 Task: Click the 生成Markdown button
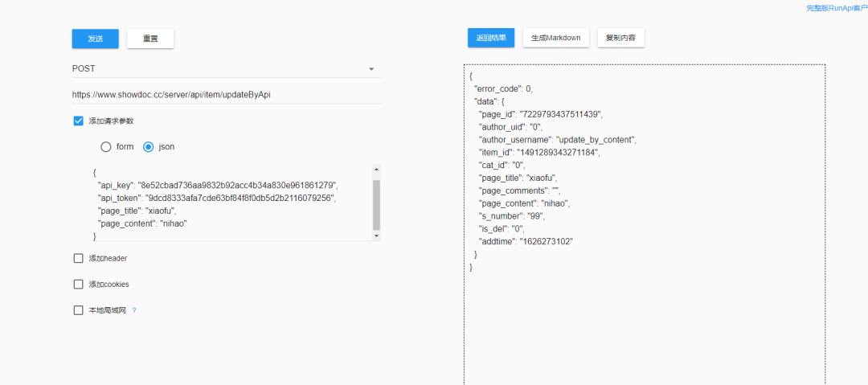pyautogui.click(x=556, y=38)
